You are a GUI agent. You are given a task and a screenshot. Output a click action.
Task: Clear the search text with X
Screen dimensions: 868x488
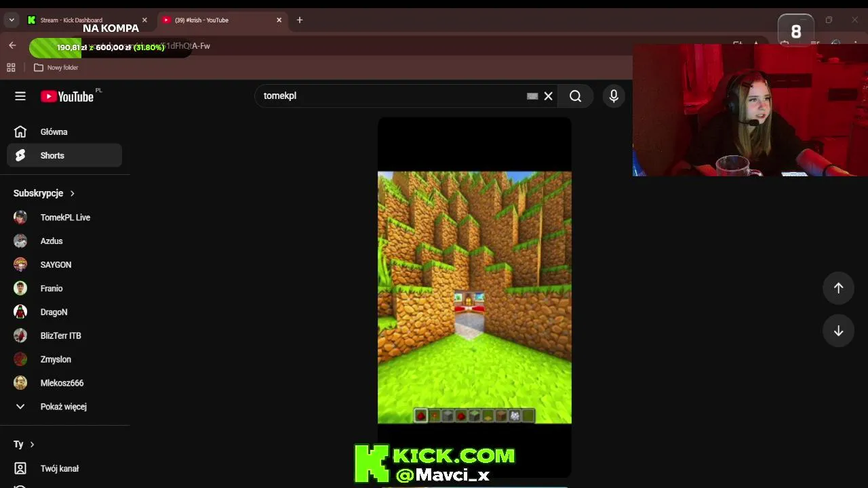point(549,96)
